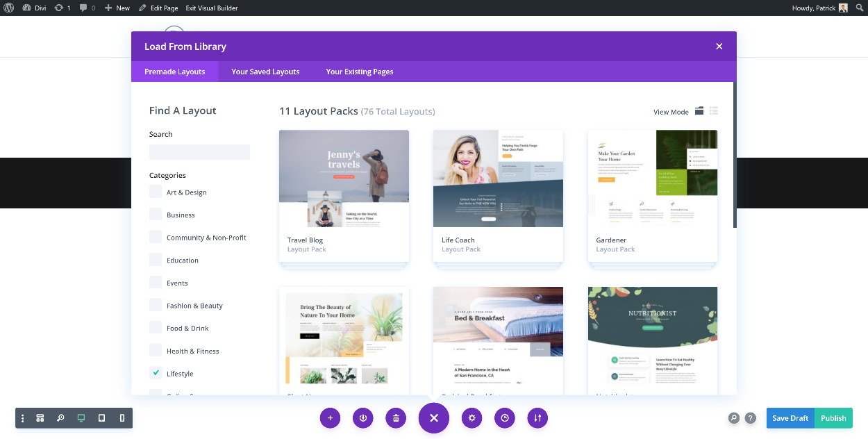The height and width of the screenshot is (439, 868).
Task: Switch to wireframe view mode
Action: click(x=40, y=418)
